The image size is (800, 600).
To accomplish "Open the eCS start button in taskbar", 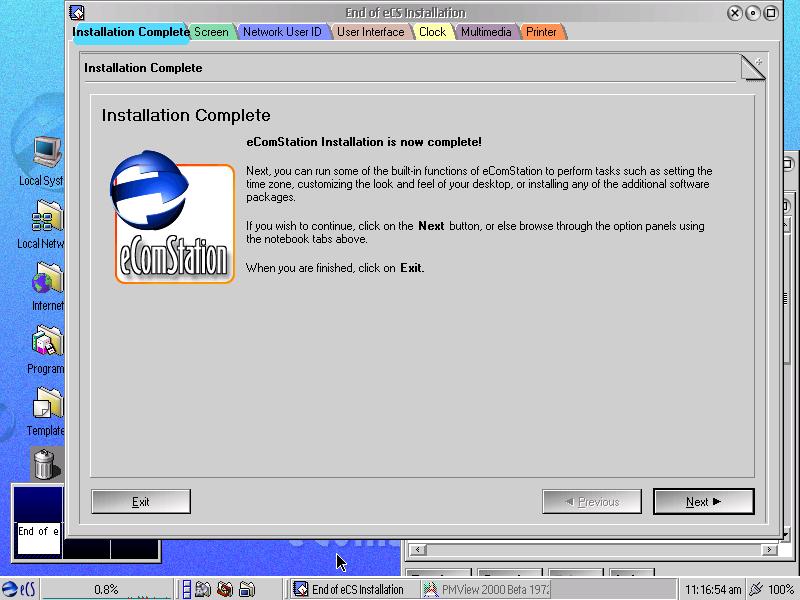I will point(19,589).
